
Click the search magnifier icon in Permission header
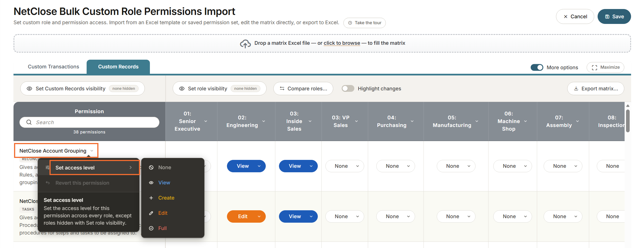coord(29,122)
